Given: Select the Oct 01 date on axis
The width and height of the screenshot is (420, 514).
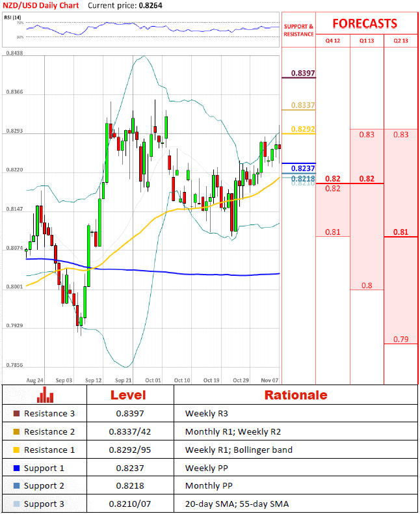Looking at the screenshot, I should pos(153,379).
